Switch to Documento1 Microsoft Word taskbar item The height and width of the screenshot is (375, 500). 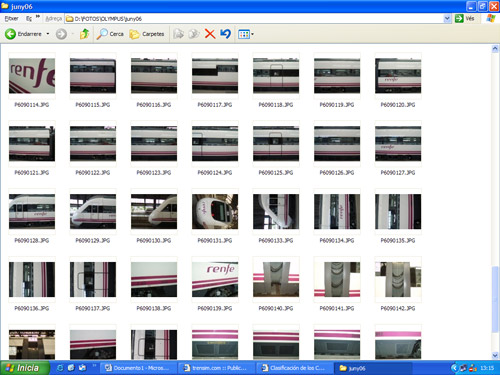click(x=137, y=368)
